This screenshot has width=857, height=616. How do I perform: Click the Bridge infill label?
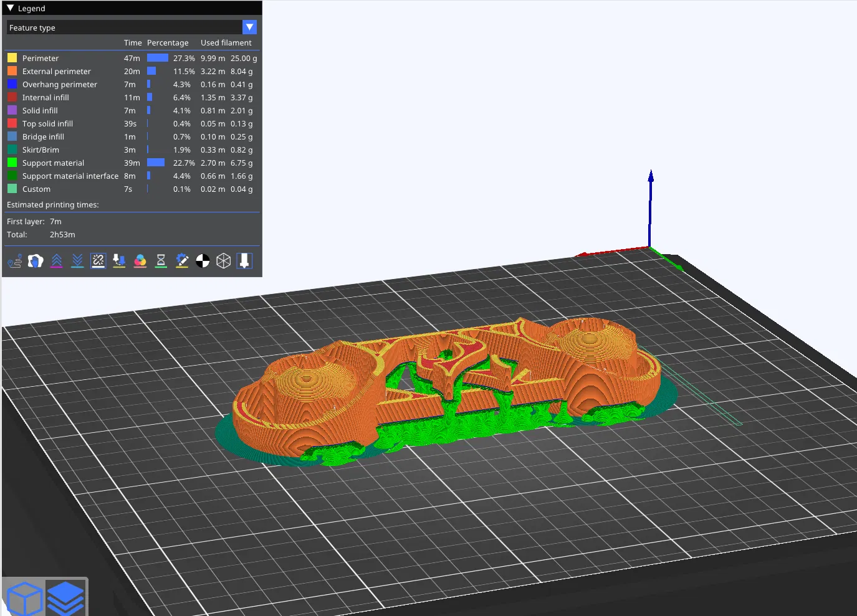[43, 137]
